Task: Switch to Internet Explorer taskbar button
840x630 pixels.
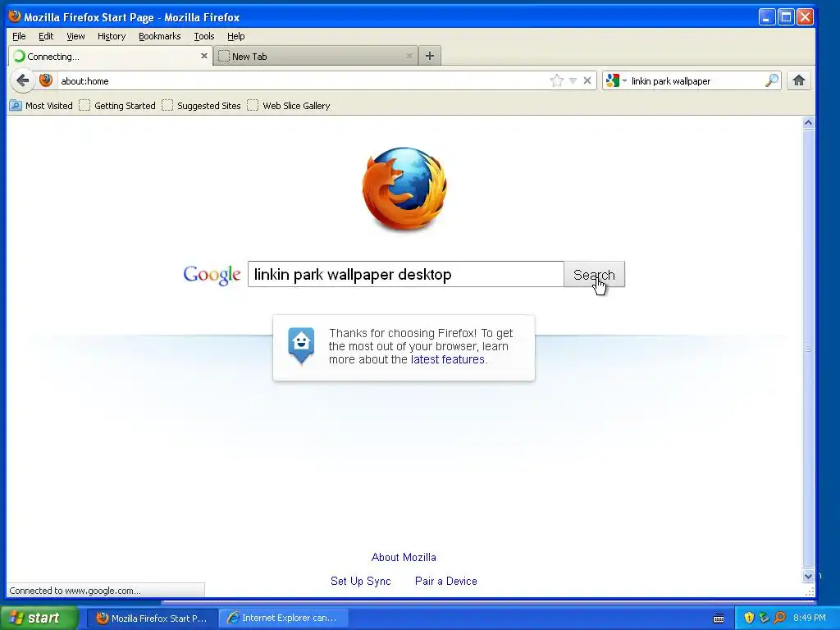Action: [283, 619]
